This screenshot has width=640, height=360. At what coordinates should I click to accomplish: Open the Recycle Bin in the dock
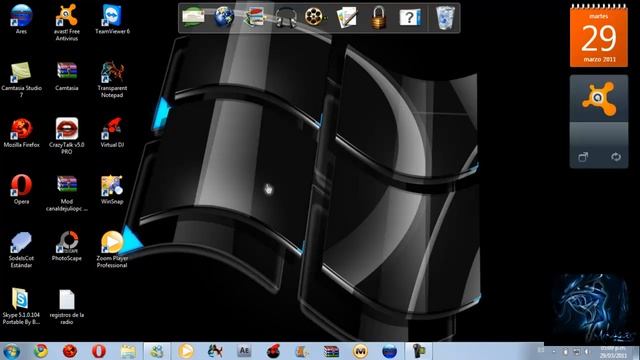(445, 18)
